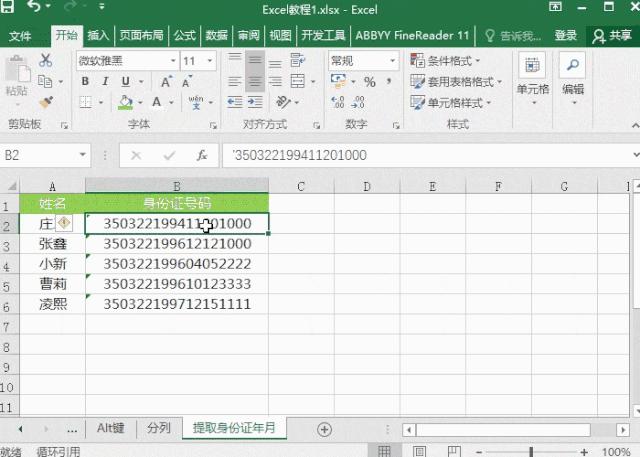Increase font size with larger A
The image size is (640, 457).
(166, 82)
